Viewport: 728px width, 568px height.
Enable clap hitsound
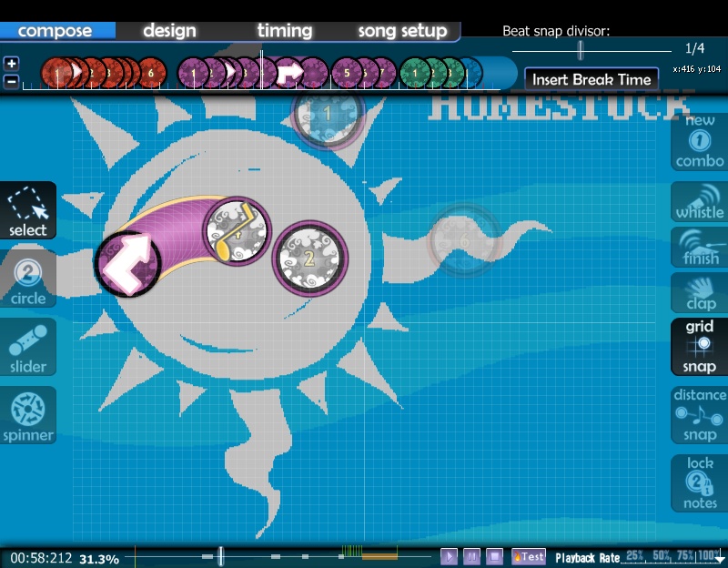700,292
